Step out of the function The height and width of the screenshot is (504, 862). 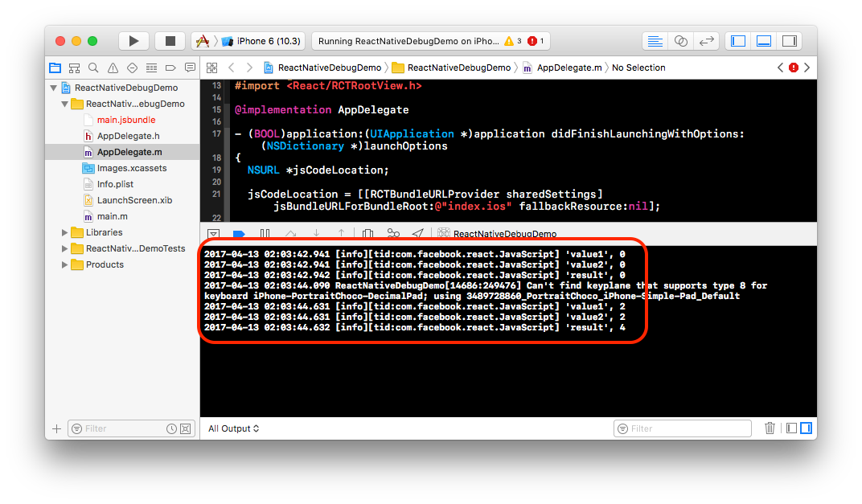342,234
